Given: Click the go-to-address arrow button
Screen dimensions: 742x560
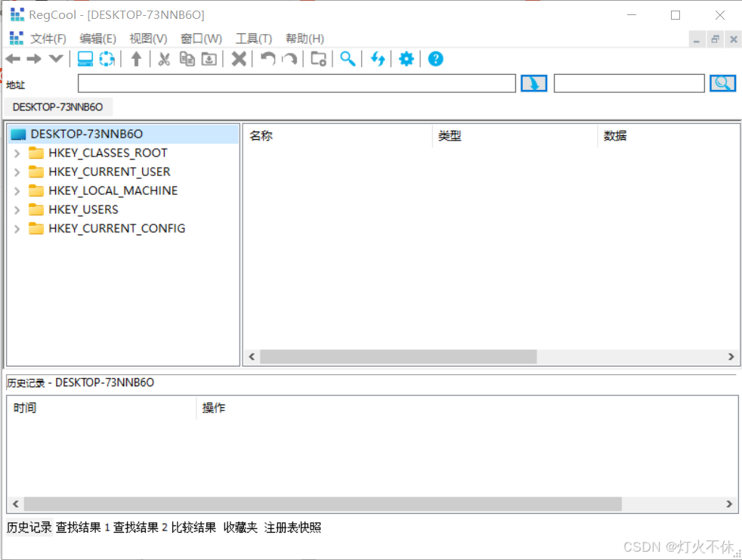Looking at the screenshot, I should tap(533, 84).
